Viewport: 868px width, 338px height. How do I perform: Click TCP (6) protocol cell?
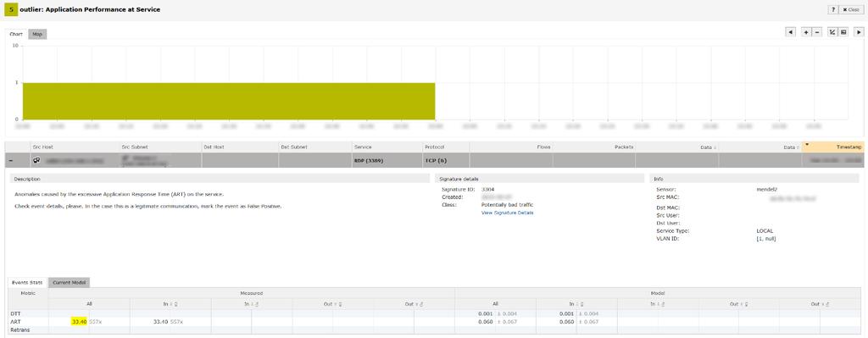(x=435, y=160)
